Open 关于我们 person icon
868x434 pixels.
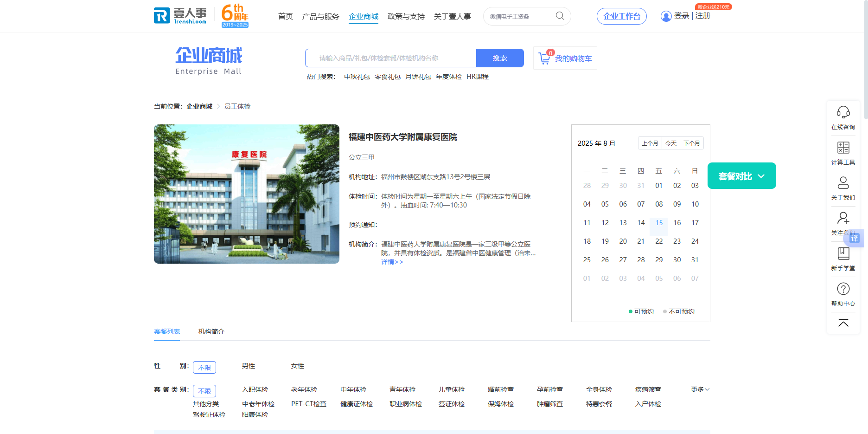pyautogui.click(x=843, y=183)
